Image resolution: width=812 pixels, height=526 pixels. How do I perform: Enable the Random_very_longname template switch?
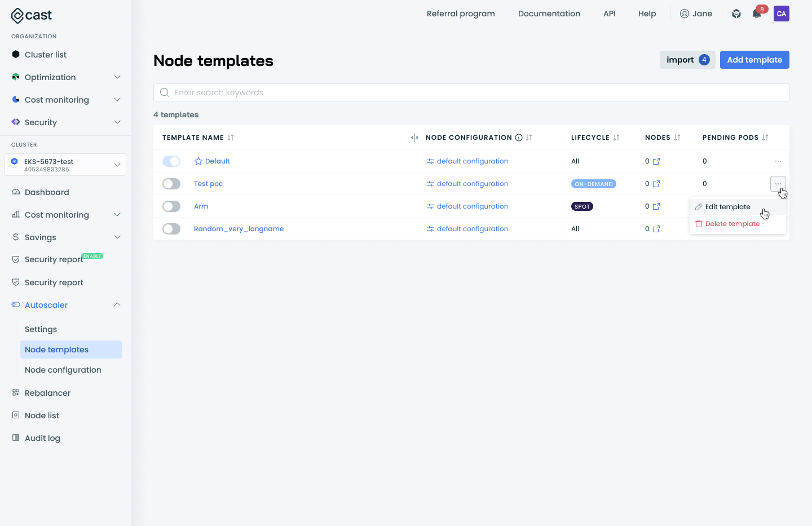coord(171,229)
